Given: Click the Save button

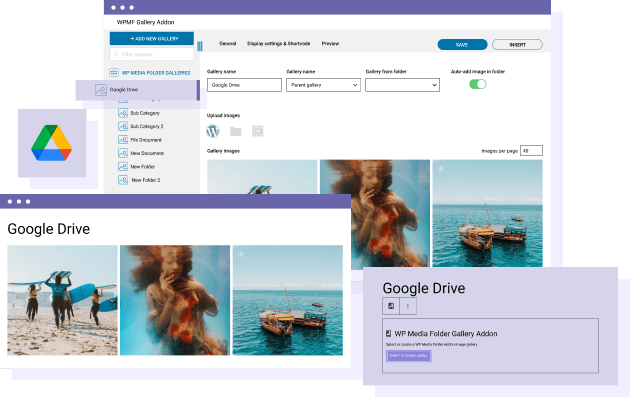Looking at the screenshot, I should [462, 45].
